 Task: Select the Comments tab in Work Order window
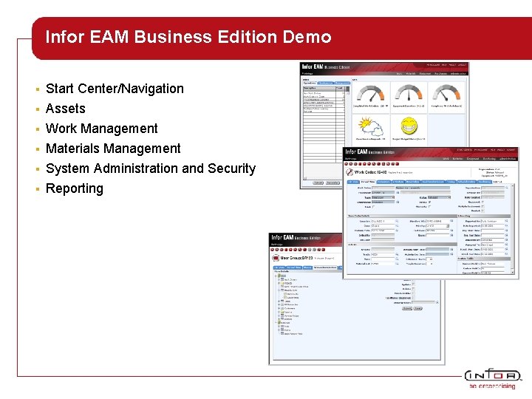click(383, 182)
